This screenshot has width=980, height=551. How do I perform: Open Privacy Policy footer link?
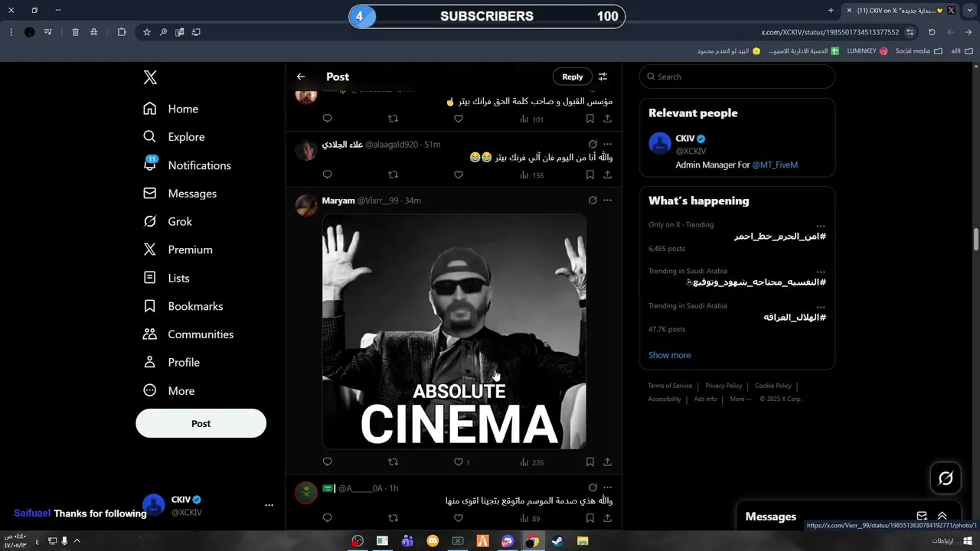click(724, 386)
